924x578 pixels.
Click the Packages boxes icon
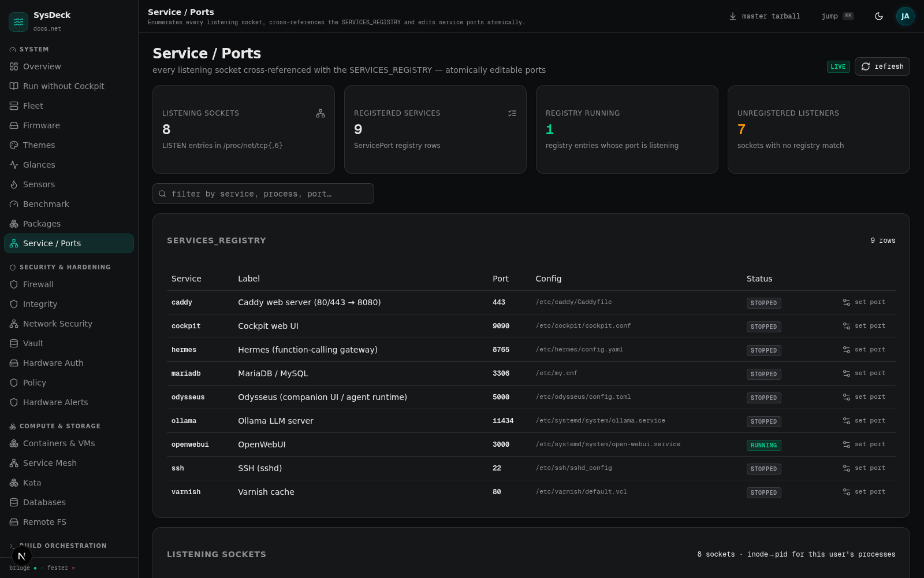click(14, 224)
